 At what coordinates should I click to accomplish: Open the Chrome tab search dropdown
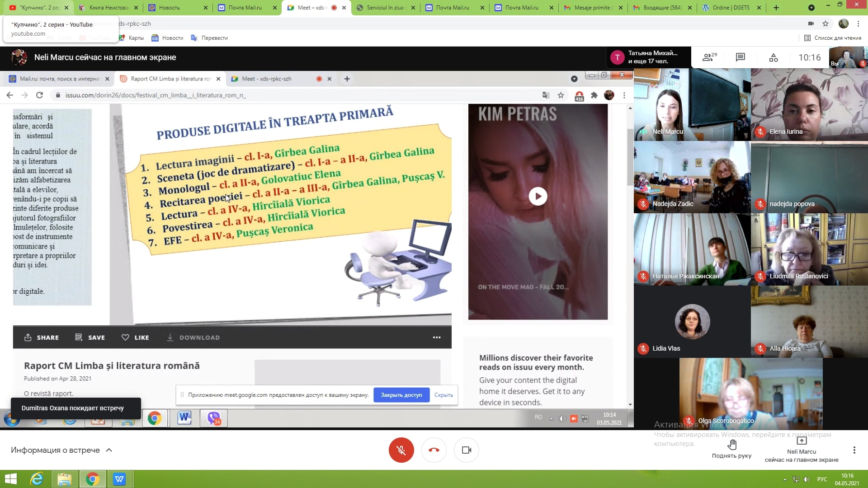[x=811, y=8]
